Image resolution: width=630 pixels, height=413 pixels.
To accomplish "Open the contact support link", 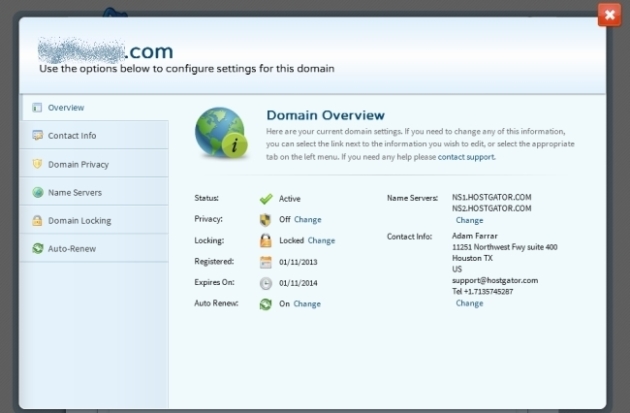I will tap(466, 157).
